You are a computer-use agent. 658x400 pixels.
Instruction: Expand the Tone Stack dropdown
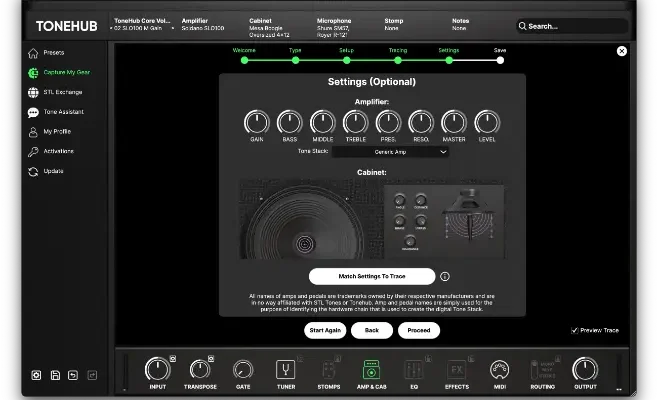(390, 152)
